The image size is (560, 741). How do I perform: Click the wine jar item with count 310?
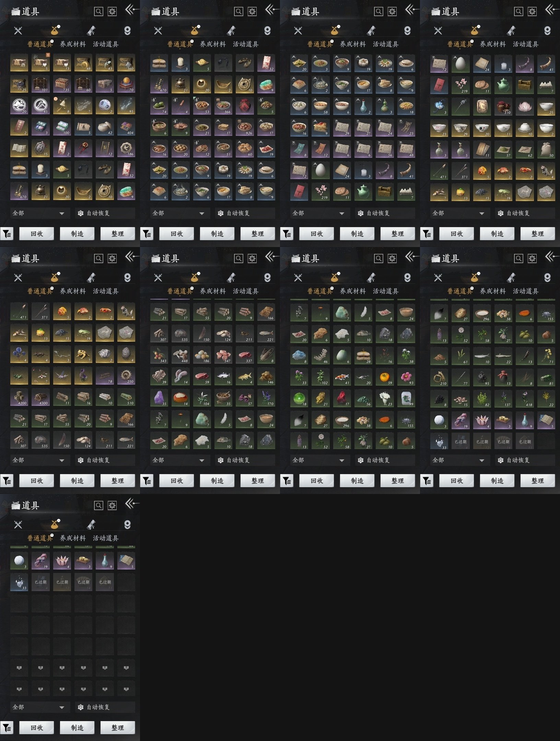tap(503, 107)
